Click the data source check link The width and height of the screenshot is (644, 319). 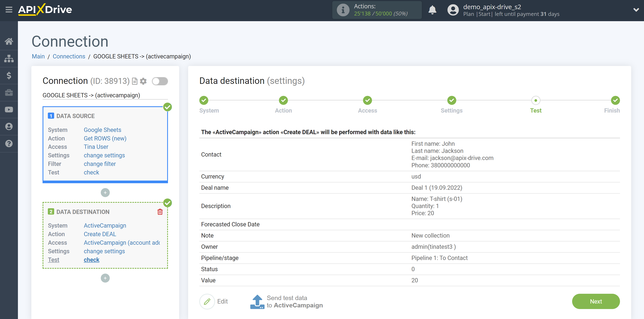91,172
